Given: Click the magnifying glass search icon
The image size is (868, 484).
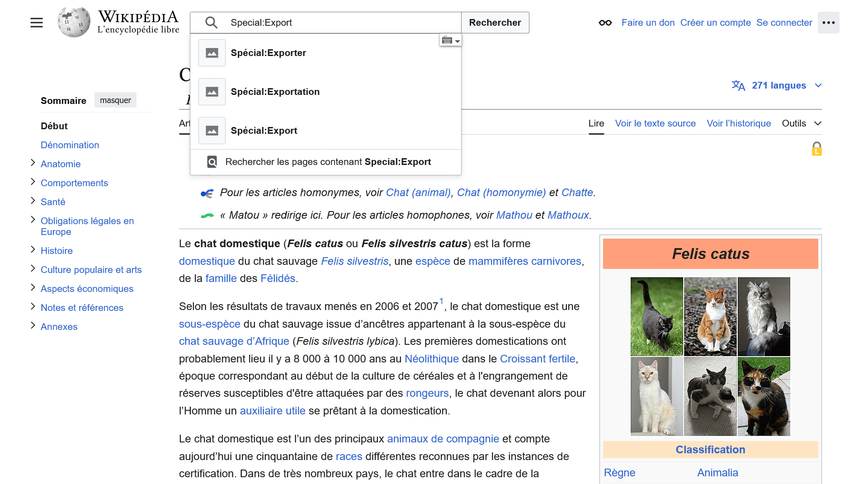Looking at the screenshot, I should 211,22.
